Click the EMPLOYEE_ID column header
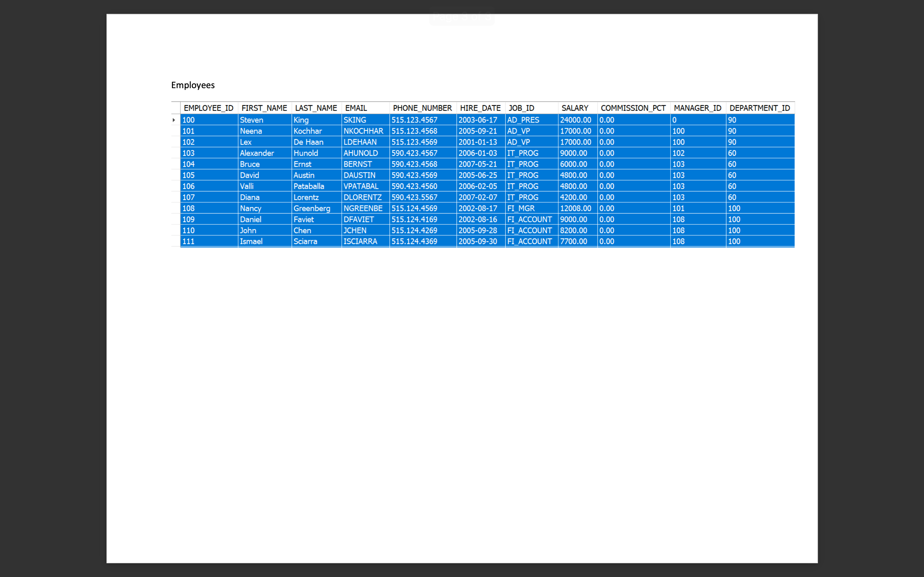This screenshot has height=577, width=924. click(209, 108)
